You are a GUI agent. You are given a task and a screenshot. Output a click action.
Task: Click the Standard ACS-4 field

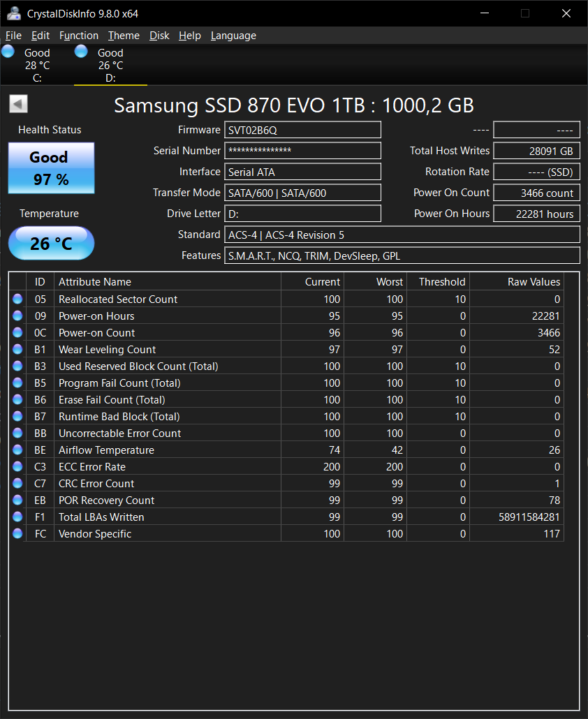pos(402,235)
